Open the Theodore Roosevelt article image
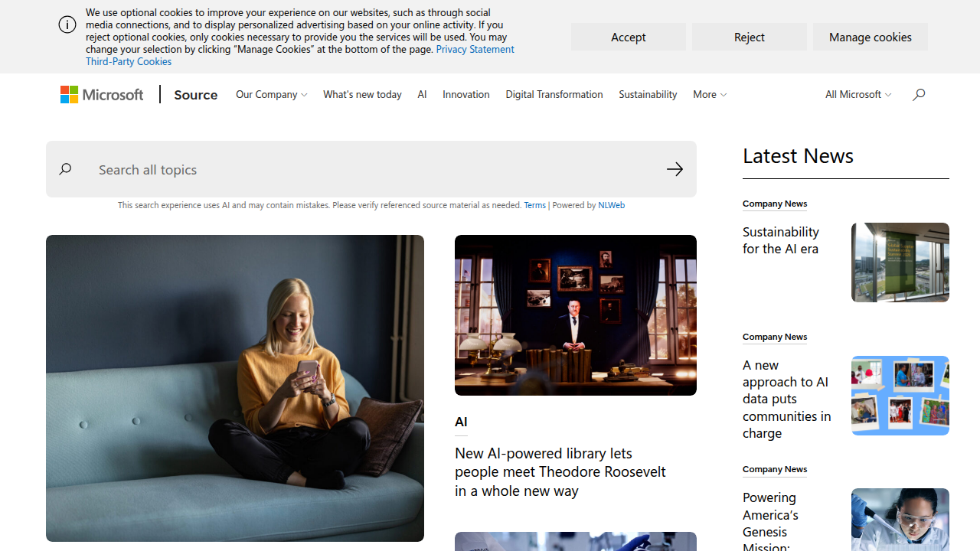Viewport: 980px width, 551px height. coord(576,315)
